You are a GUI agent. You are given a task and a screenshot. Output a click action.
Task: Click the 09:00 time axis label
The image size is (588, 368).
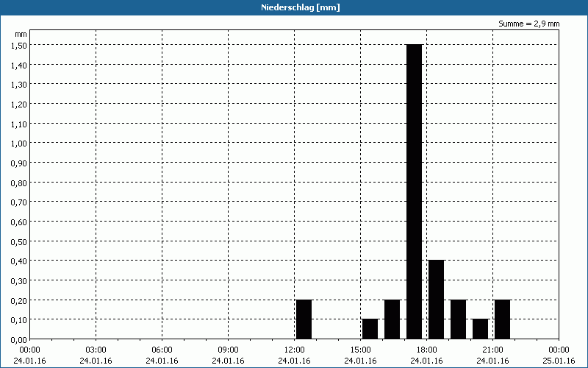(228, 350)
